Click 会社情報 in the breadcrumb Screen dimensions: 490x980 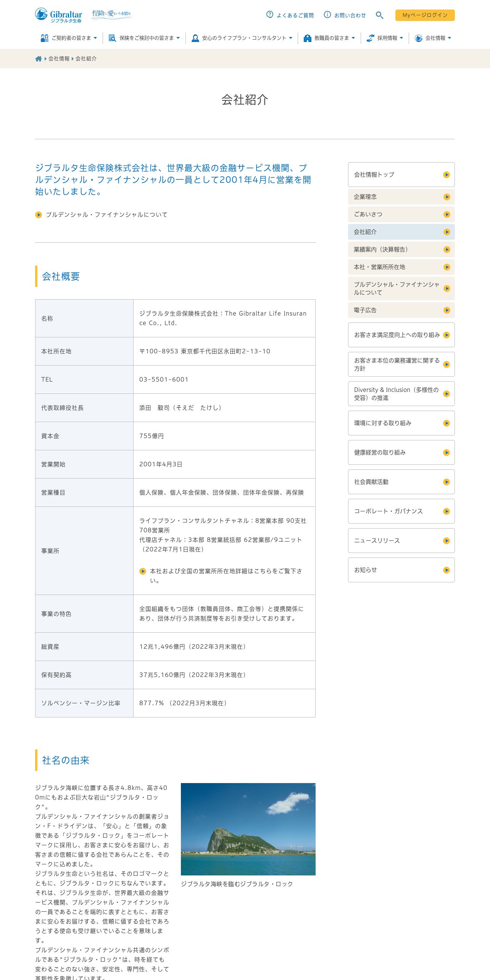(x=59, y=59)
